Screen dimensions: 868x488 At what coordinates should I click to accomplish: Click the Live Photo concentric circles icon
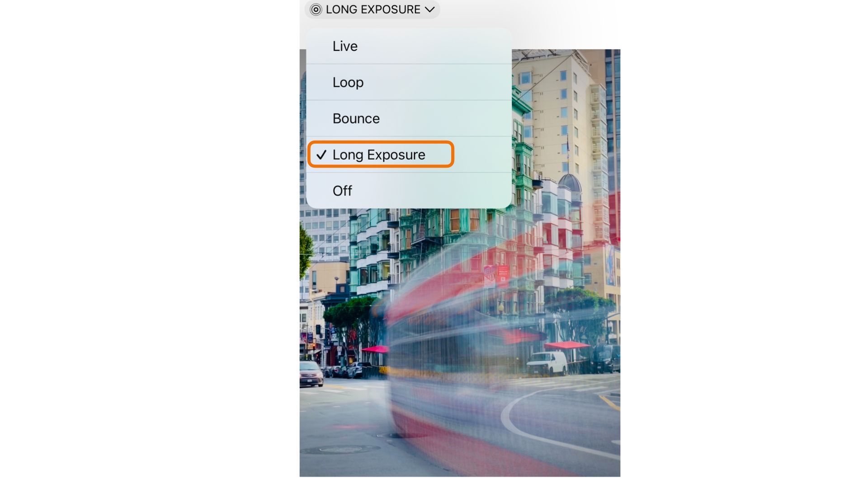(316, 9)
